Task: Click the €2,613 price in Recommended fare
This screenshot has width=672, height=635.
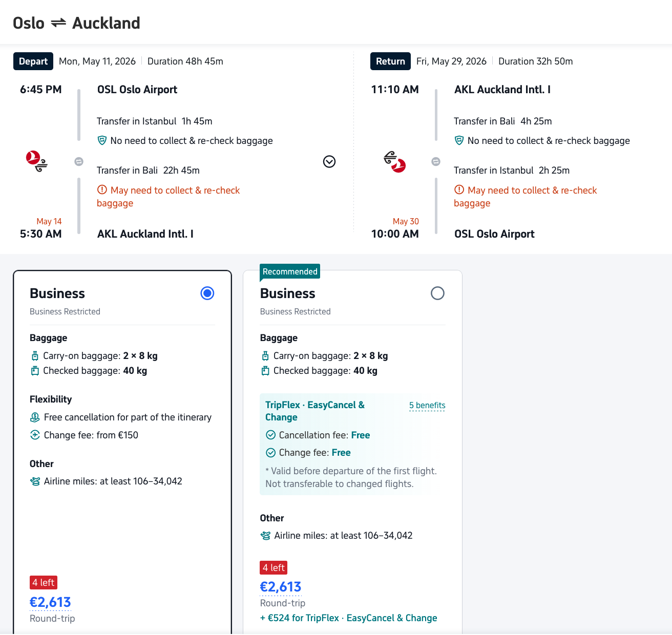Action: click(281, 587)
